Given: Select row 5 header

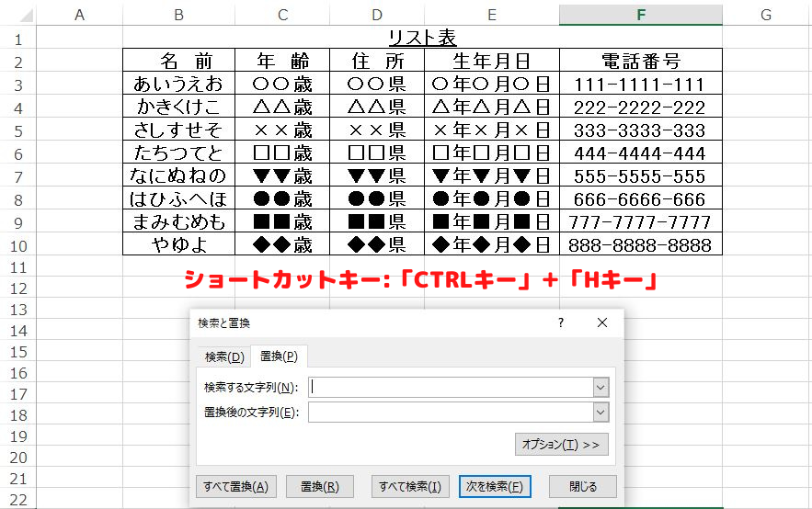Looking at the screenshot, I should click(18, 130).
